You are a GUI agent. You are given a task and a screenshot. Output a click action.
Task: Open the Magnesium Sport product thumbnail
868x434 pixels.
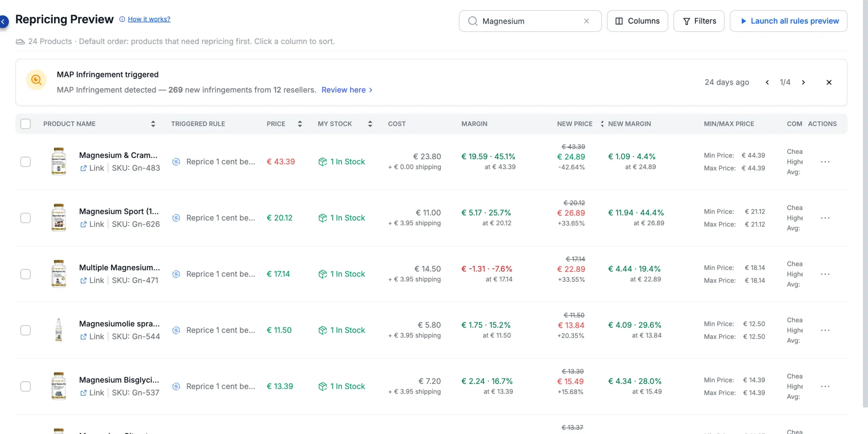(59, 218)
